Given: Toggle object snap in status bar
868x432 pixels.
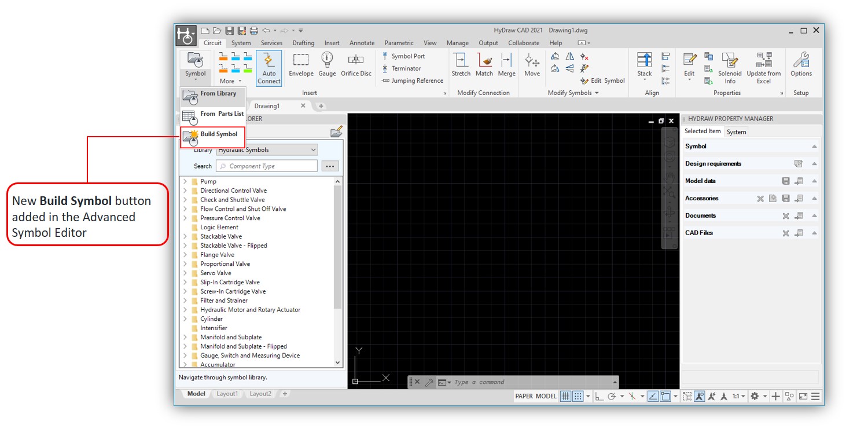Looking at the screenshot, I should [x=665, y=396].
